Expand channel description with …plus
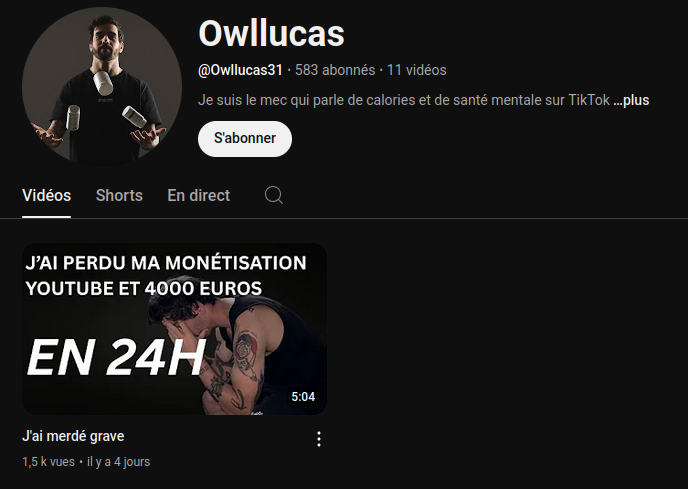The image size is (688, 489). [631, 100]
